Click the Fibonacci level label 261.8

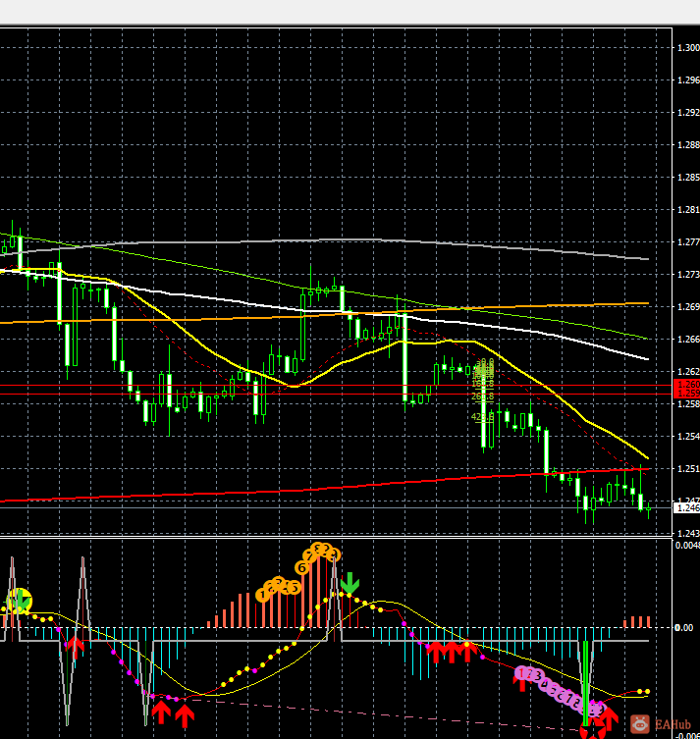[483, 396]
